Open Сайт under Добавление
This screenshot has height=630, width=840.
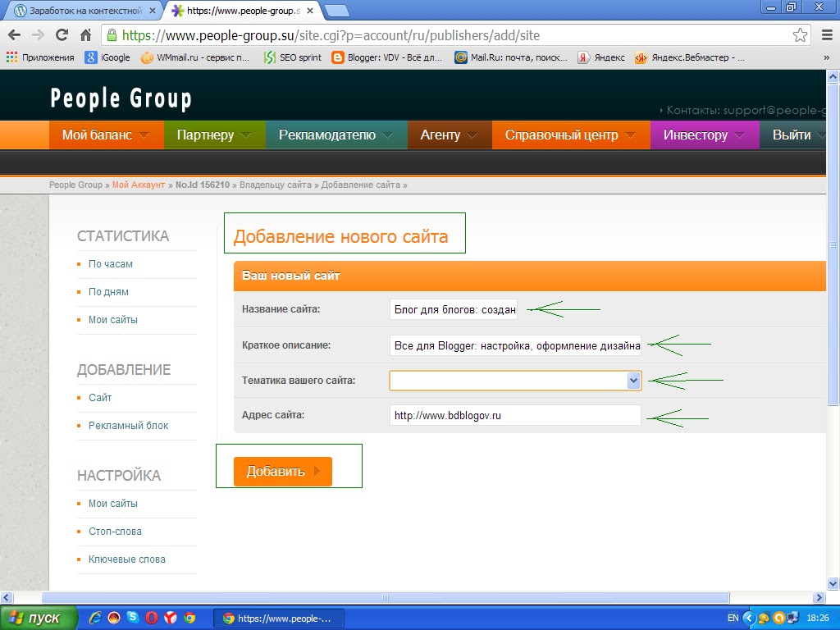[100, 398]
